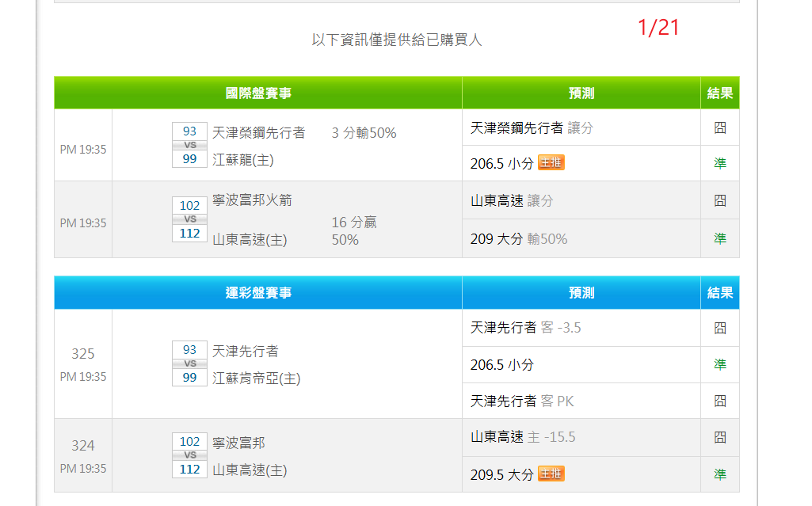
Task: Select the 國際盤賽事 green table header
Action: tap(258, 93)
